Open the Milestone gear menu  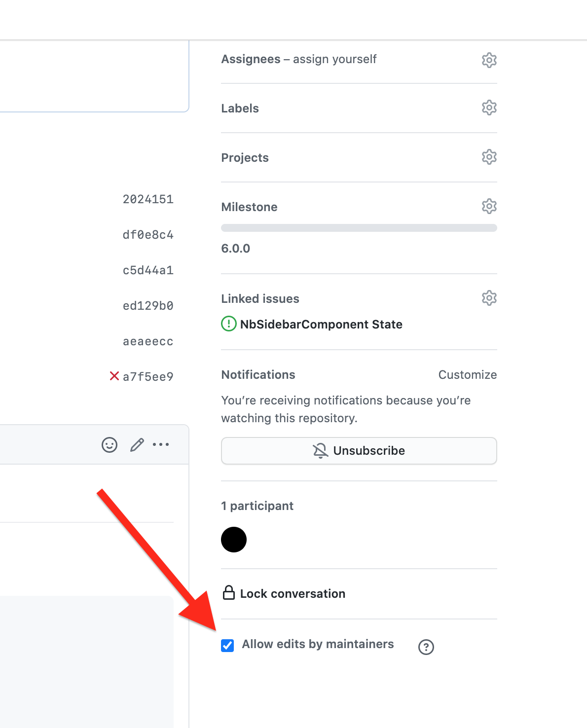point(489,206)
